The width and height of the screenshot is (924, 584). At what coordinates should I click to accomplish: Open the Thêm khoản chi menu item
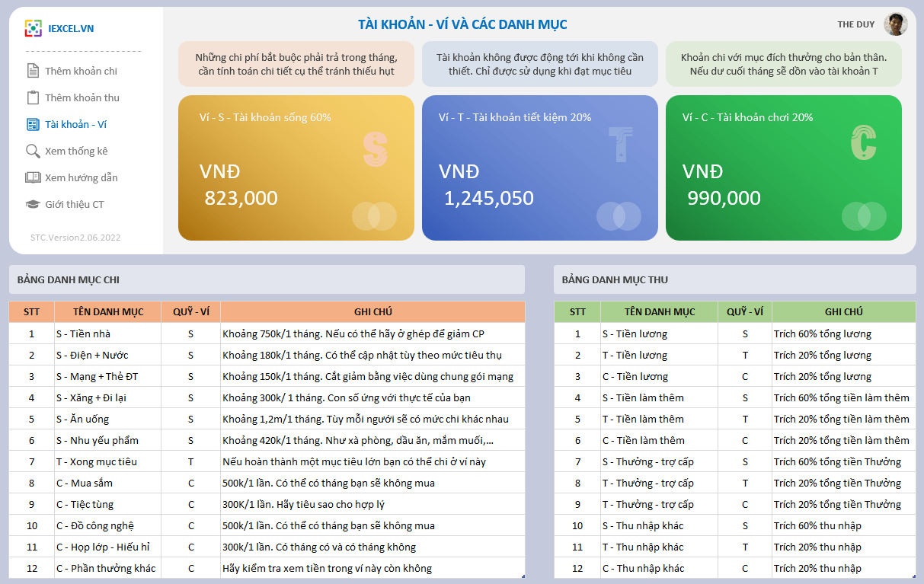81,71
